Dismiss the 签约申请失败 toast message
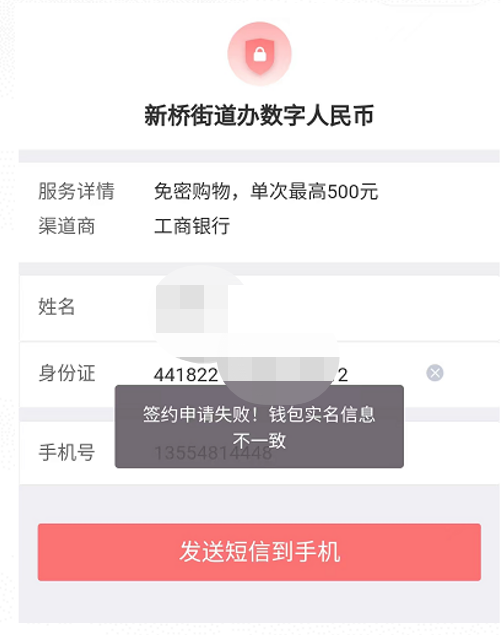The image size is (501, 635). (x=259, y=426)
